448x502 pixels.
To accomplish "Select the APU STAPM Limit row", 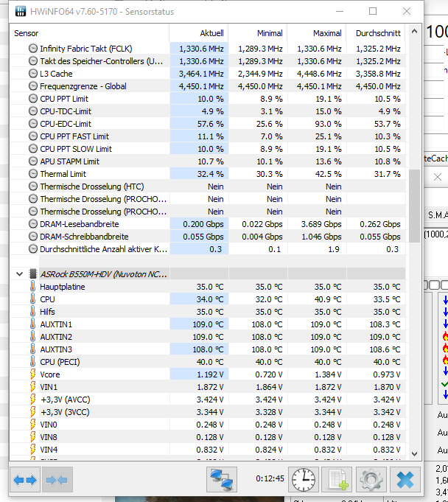I will click(208, 161).
